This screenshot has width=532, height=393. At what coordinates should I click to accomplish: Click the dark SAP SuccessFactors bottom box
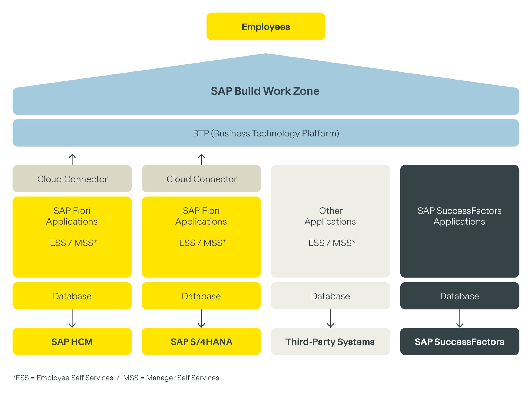coord(460,342)
